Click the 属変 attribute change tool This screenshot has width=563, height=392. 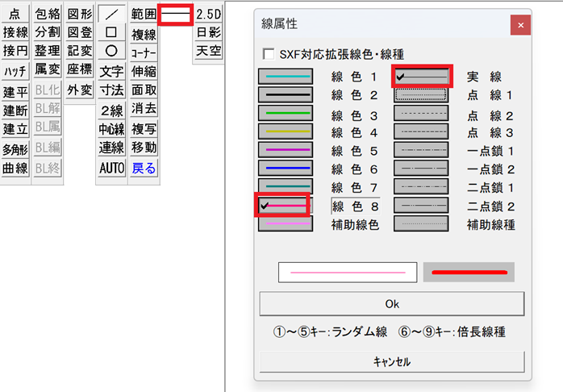[48, 69]
